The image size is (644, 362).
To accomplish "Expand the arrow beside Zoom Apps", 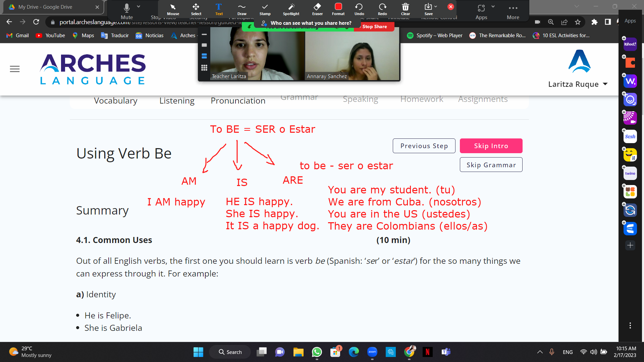I will click(x=493, y=6).
